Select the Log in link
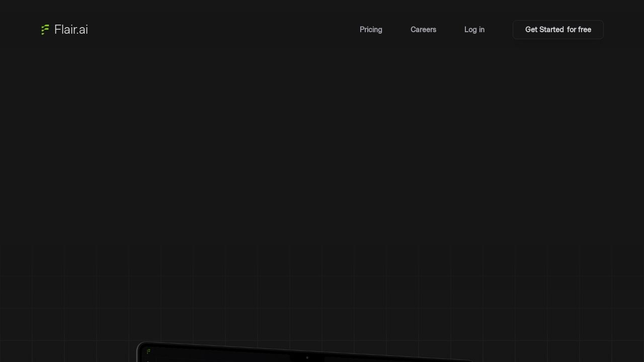The image size is (644, 362). [x=474, y=30]
